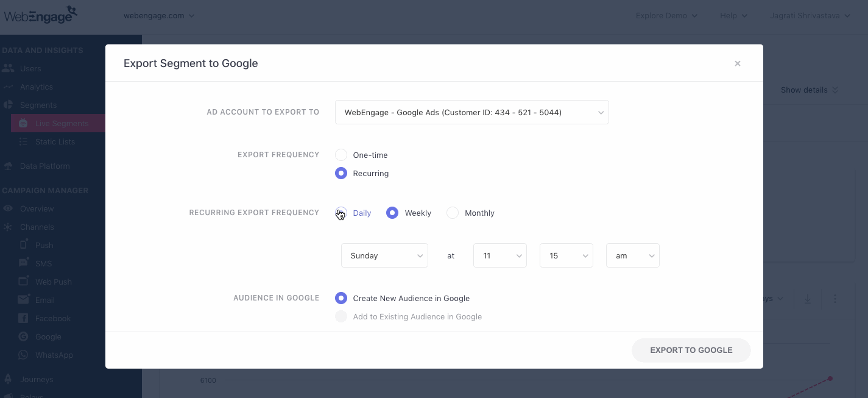Image resolution: width=868 pixels, height=398 pixels.
Task: Click the Export to Google button
Action: point(691,350)
